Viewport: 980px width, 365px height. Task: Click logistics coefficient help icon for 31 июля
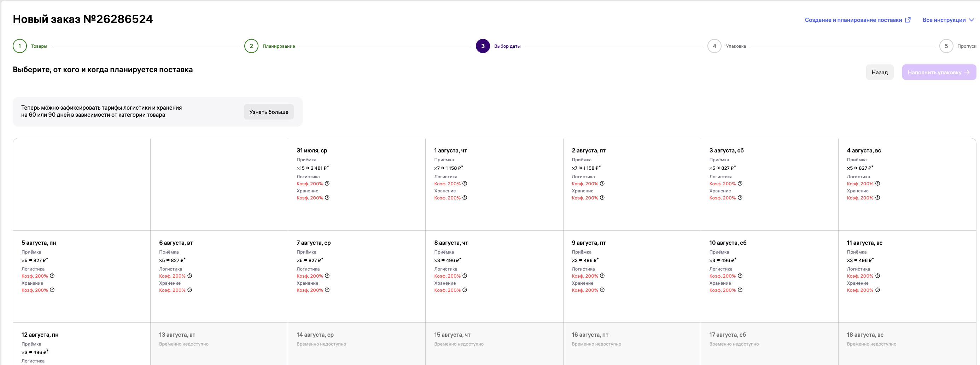327,184
